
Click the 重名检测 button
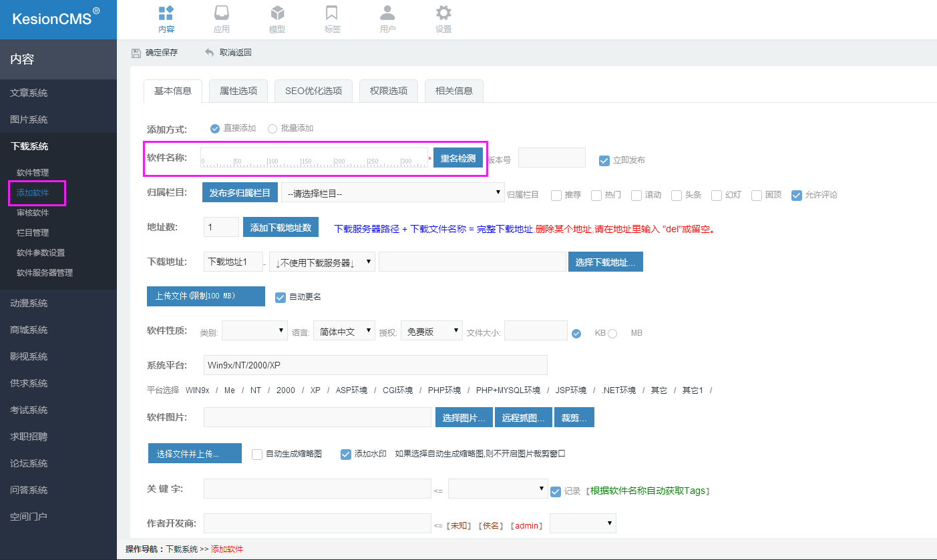coord(457,158)
